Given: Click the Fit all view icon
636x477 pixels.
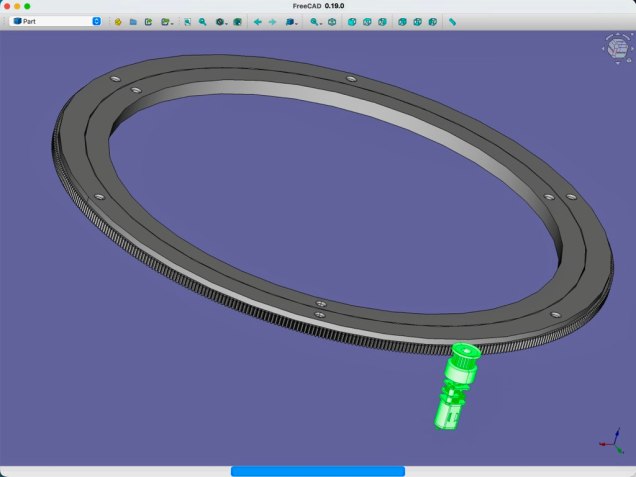Looking at the screenshot, I should coord(187,21).
